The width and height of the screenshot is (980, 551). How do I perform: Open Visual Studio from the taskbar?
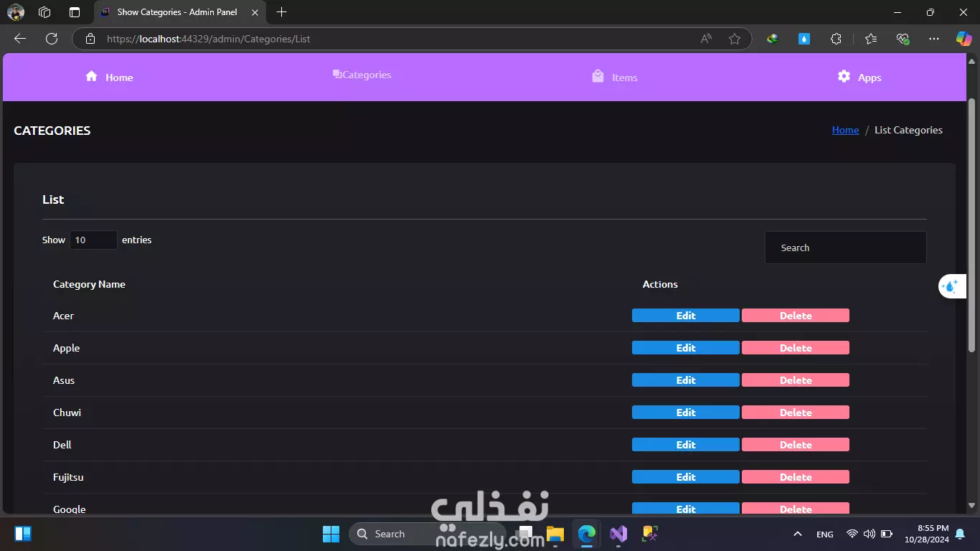(618, 534)
